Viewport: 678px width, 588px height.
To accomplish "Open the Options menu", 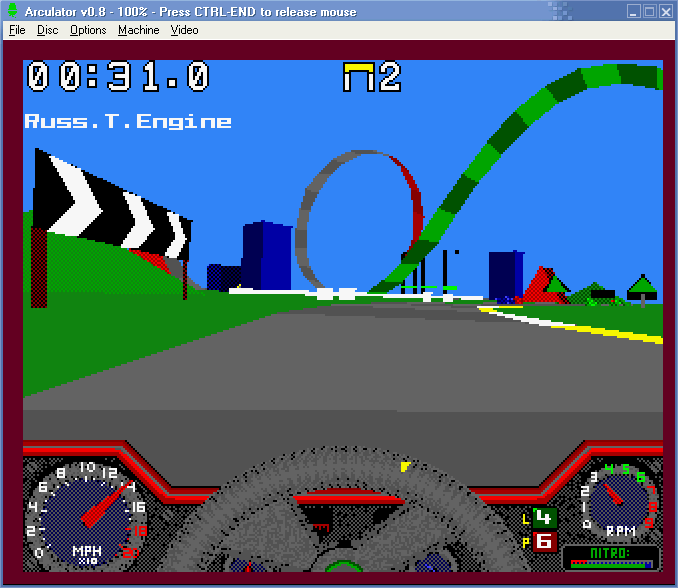I will [x=88, y=30].
